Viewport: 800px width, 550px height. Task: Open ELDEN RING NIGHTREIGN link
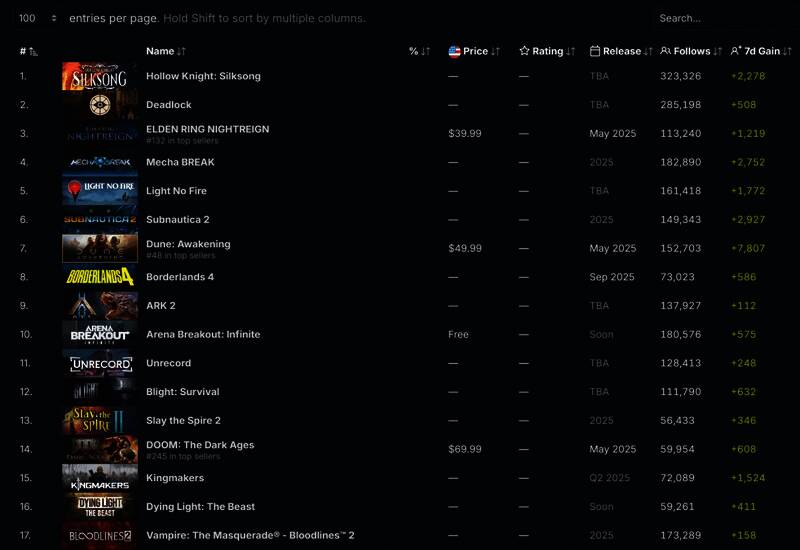coord(207,129)
